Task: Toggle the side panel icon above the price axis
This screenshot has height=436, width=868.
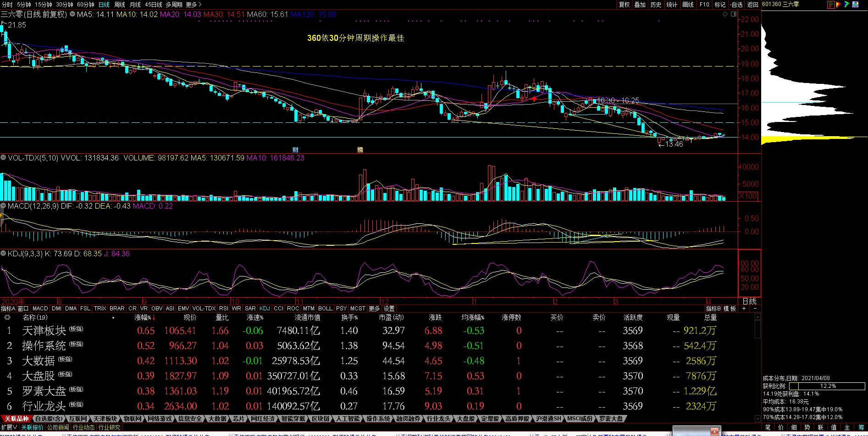Action: 733,14
